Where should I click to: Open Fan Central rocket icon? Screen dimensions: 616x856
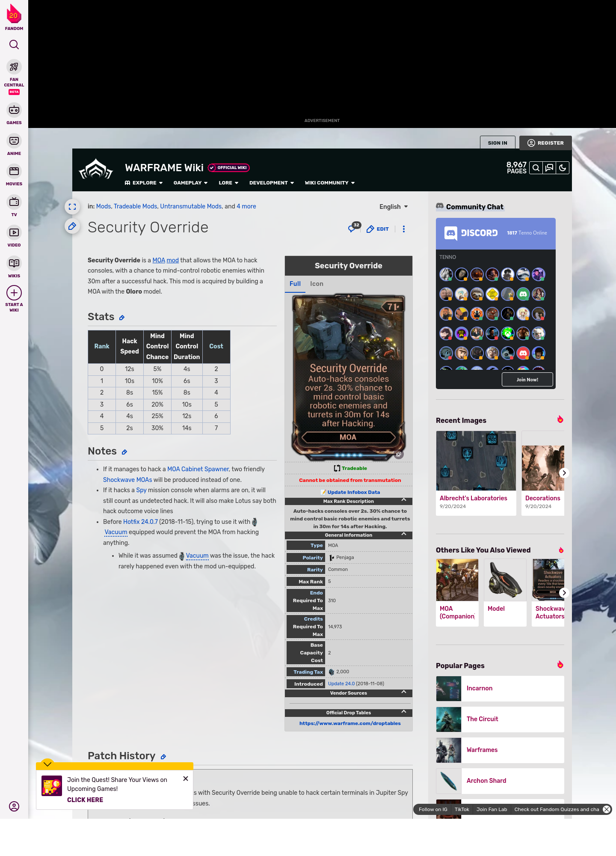click(x=14, y=67)
